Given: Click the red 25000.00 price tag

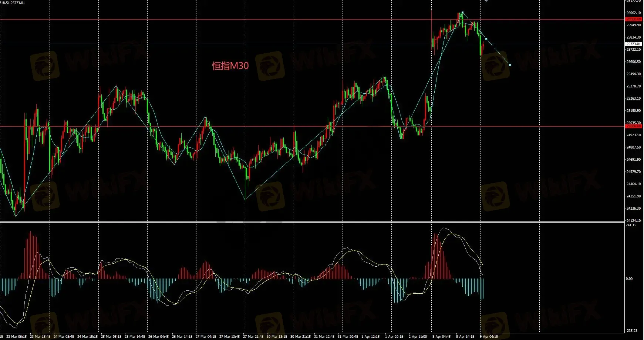Looking at the screenshot, I should (x=633, y=126).
